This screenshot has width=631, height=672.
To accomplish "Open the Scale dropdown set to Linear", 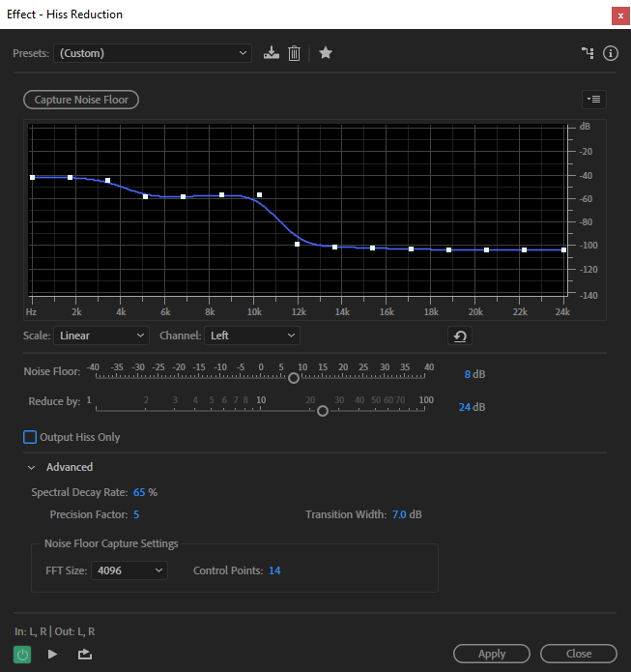I will tap(101, 336).
